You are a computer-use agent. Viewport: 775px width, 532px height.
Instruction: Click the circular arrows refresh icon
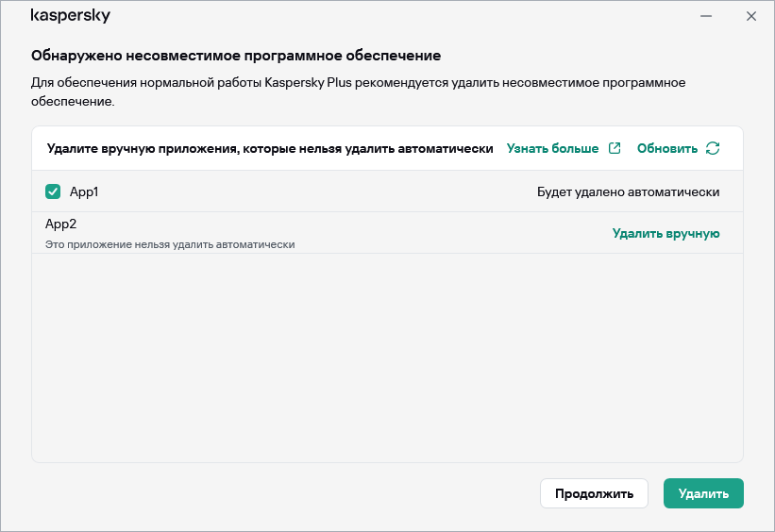713,148
